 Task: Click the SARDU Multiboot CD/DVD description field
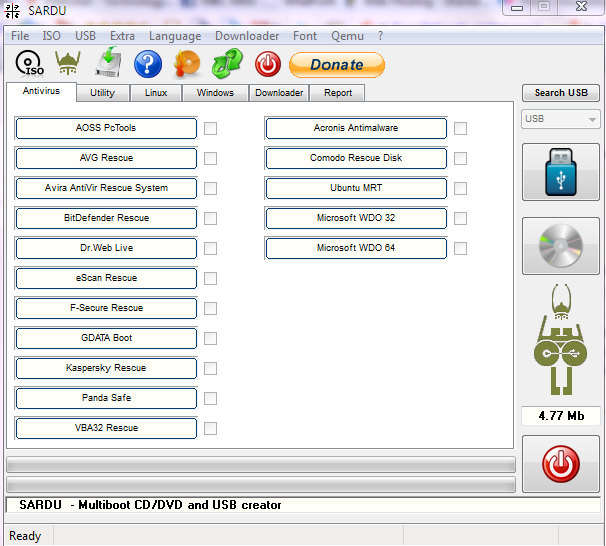click(x=303, y=505)
